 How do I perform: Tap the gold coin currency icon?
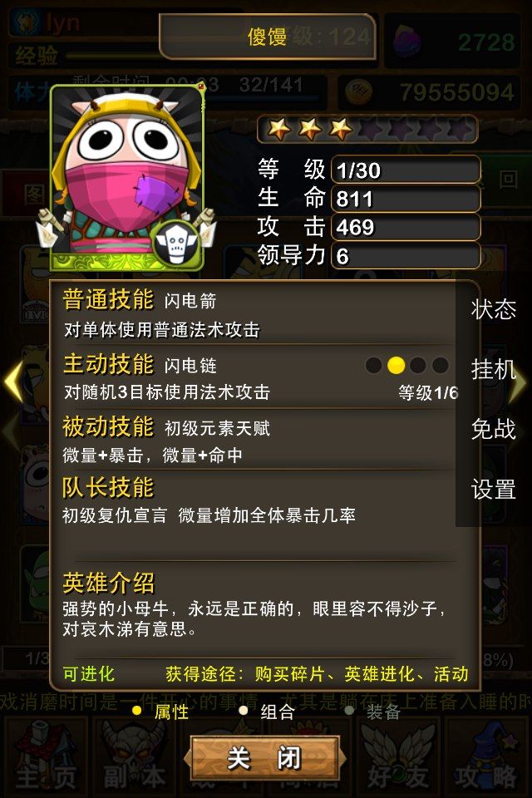(358, 92)
